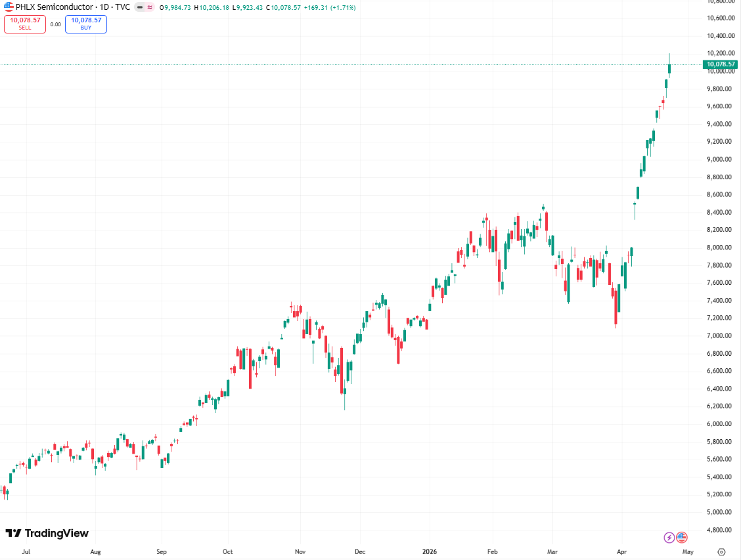This screenshot has width=741, height=560.
Task: Click the 0.00 spread value
Action: [x=55, y=24]
